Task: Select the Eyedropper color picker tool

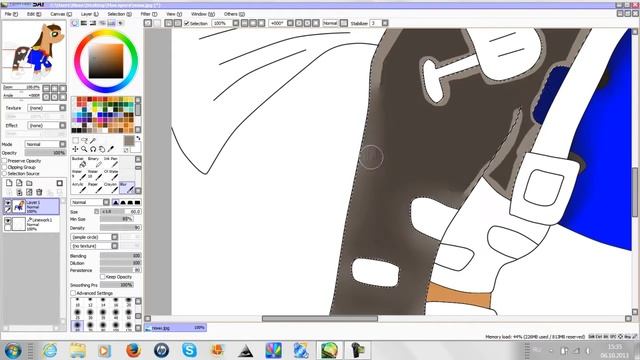Action: coord(111,149)
